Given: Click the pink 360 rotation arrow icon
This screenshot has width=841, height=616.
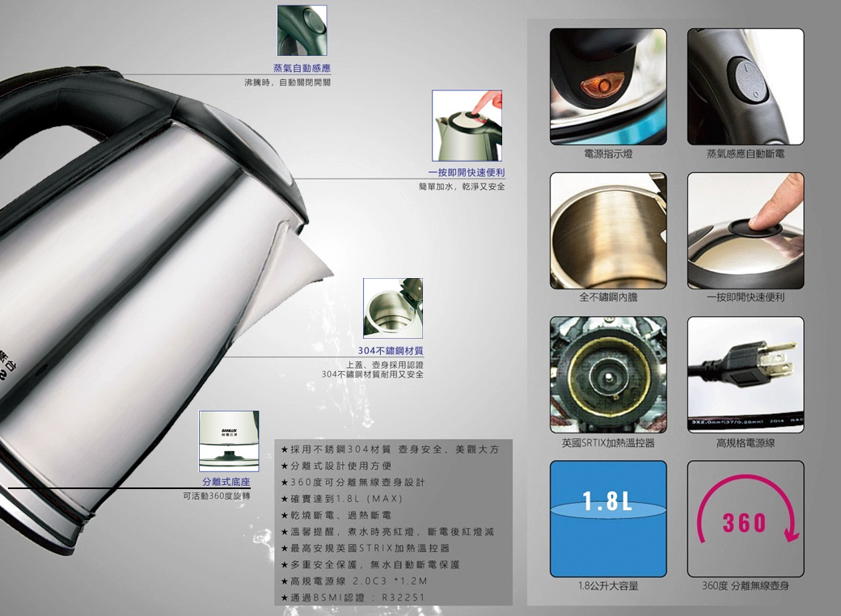Looking at the screenshot, I should [x=746, y=518].
